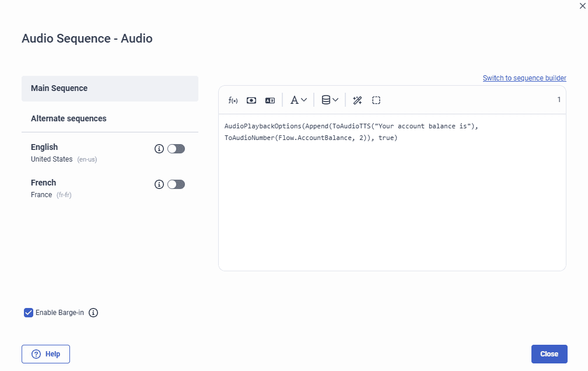Image resolution: width=588 pixels, height=371 pixels.
Task: Select the Main Sequence tab
Action: [x=60, y=89]
